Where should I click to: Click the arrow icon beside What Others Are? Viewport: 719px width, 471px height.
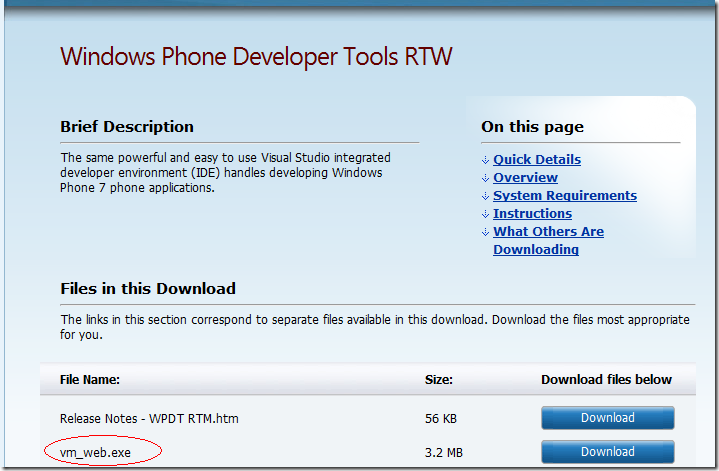[x=485, y=232]
